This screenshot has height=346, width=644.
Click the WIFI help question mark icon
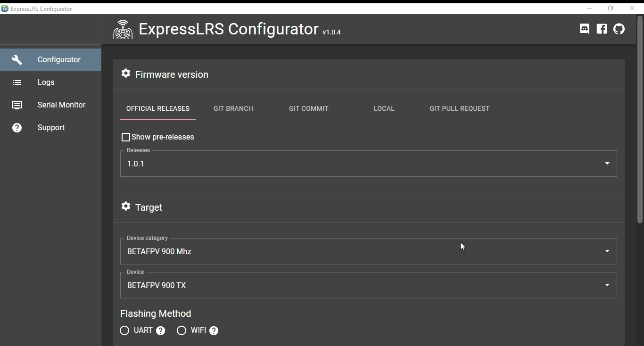(214, 331)
